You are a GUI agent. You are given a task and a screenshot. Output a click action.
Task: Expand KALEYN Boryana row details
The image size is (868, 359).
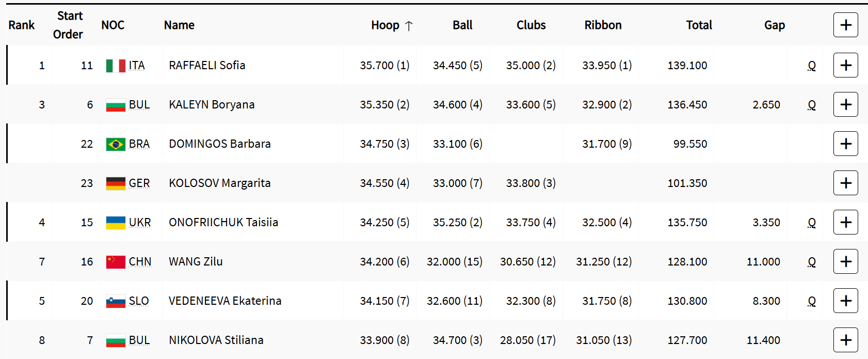coord(845,104)
